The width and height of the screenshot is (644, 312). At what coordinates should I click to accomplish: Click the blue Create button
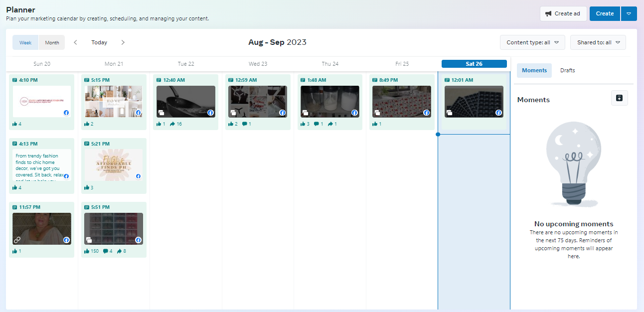click(605, 13)
